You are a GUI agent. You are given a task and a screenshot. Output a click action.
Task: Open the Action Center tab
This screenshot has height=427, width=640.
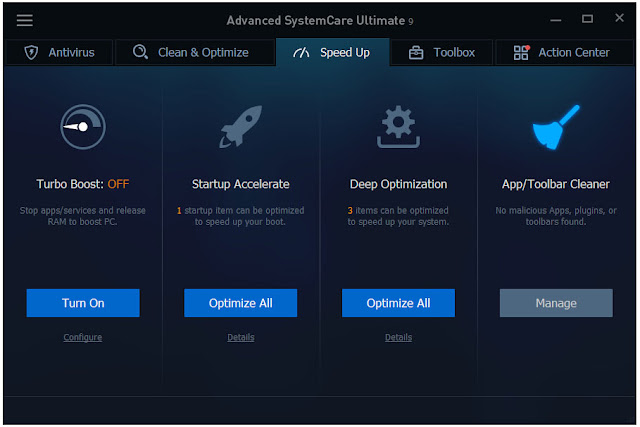click(564, 52)
